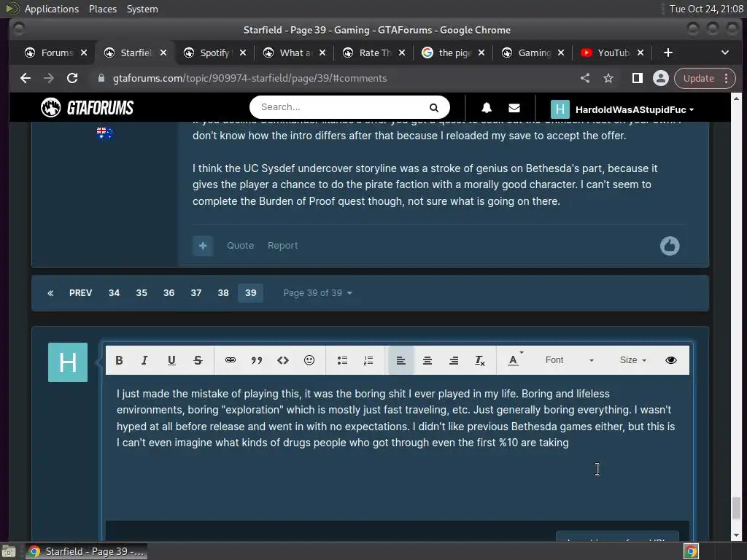
Task: Open messages envelope inbox
Action: 514,108
